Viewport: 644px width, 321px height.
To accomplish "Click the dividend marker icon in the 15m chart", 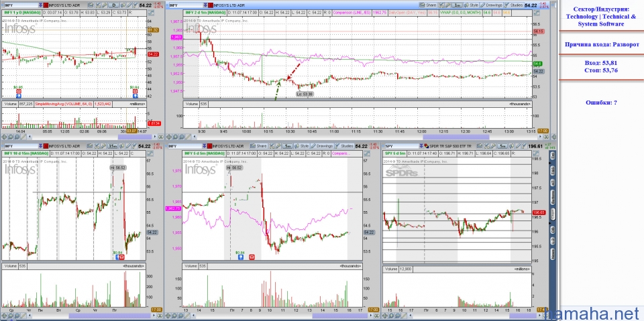I will (x=117, y=257).
